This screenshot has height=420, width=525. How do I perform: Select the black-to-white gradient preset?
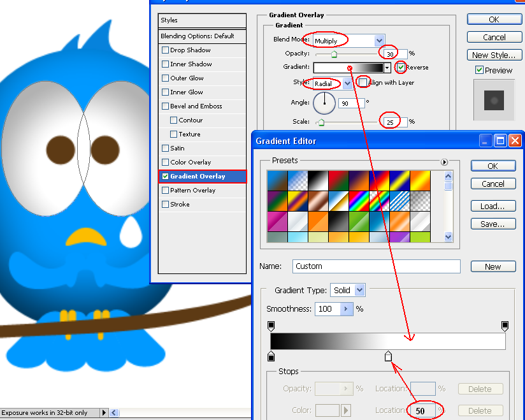(x=318, y=180)
